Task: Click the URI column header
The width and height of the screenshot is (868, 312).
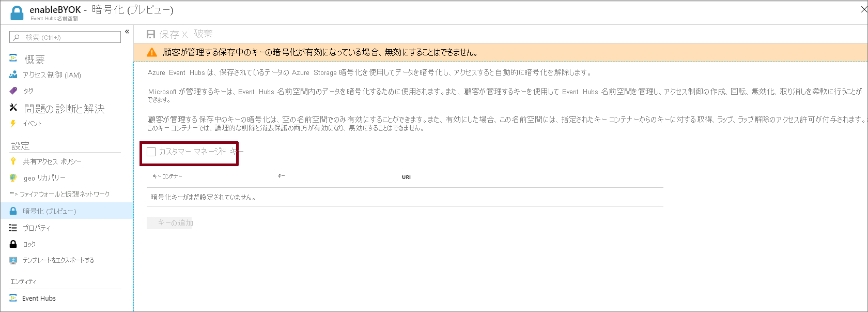Action: tap(406, 177)
